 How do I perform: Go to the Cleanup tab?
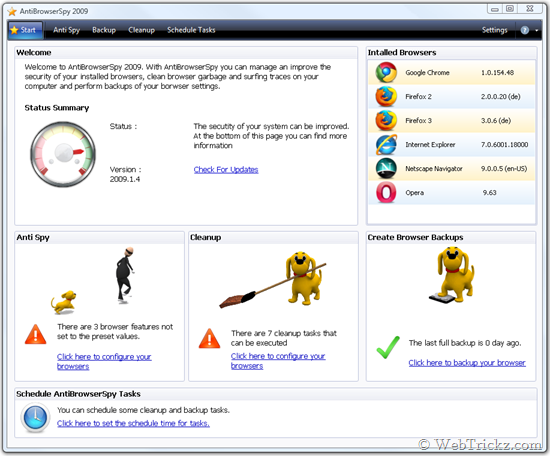pos(141,30)
